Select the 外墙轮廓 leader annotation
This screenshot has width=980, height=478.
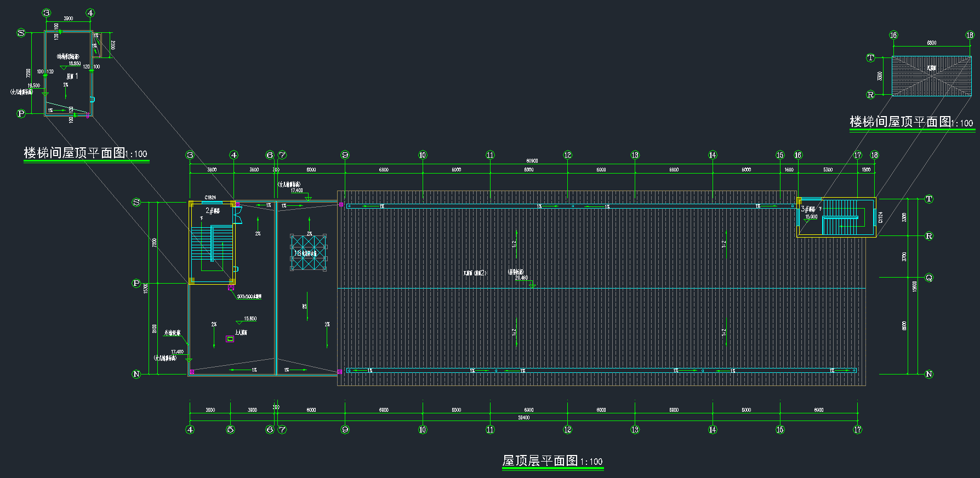point(172,333)
